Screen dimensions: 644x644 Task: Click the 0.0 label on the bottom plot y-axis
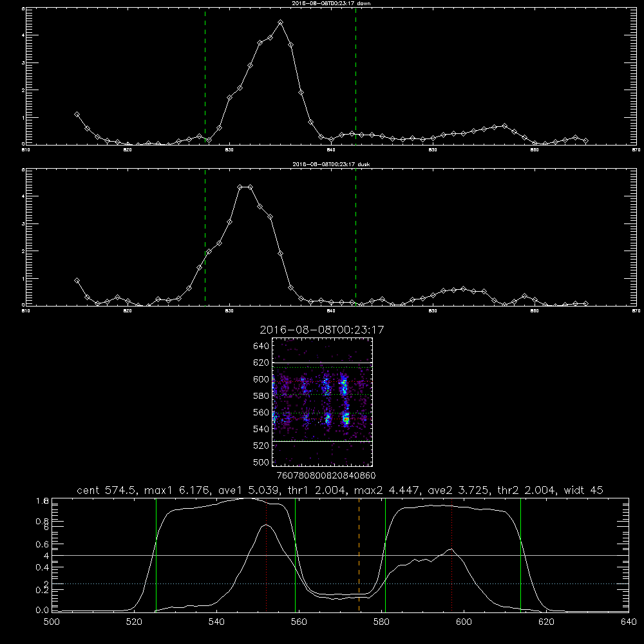coord(43,611)
